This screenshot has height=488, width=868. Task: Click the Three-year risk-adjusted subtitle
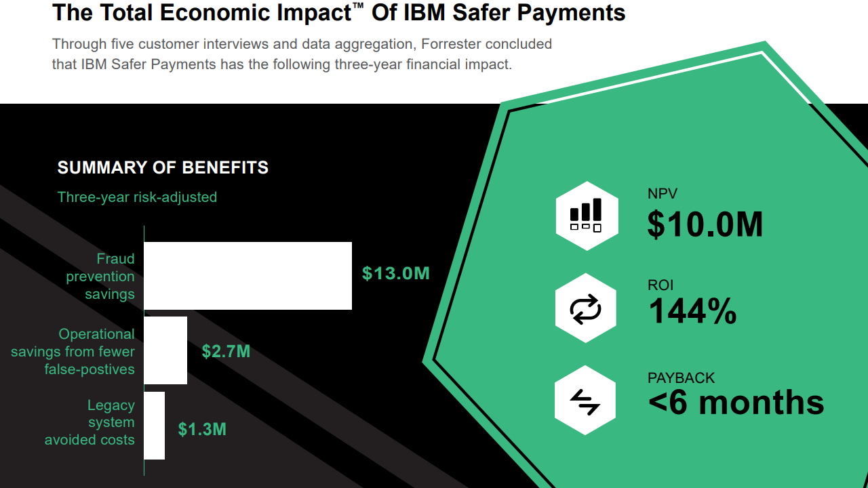tap(137, 197)
